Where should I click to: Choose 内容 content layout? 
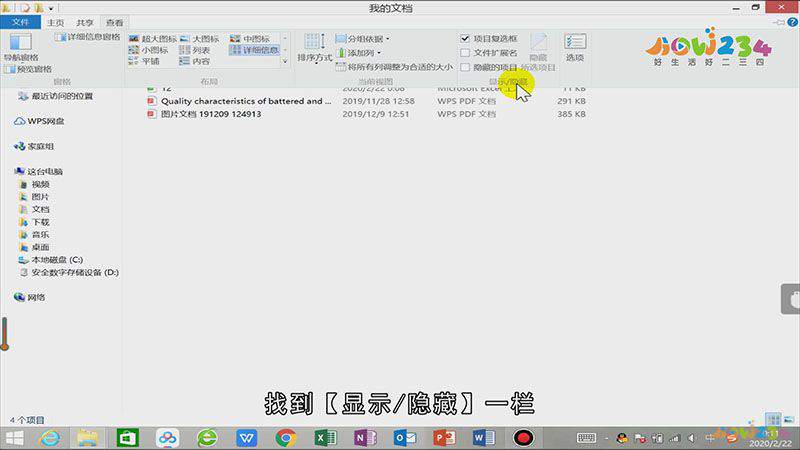click(195, 61)
